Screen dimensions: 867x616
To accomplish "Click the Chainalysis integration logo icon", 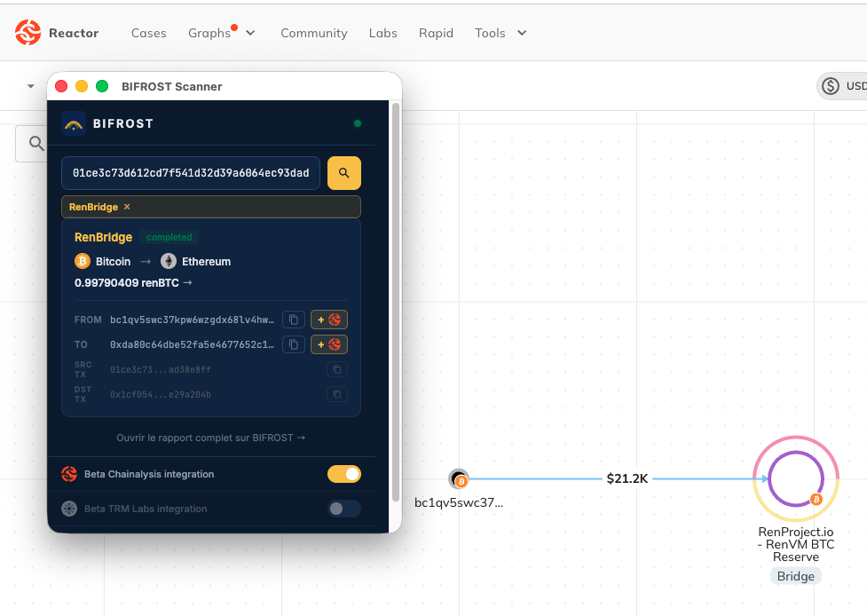I will click(69, 474).
